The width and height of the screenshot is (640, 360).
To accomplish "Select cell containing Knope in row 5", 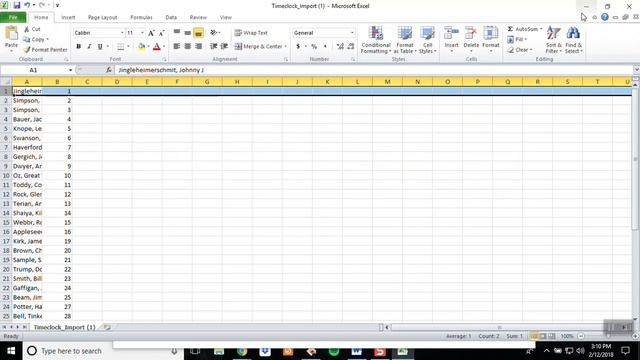I will click(27, 129).
